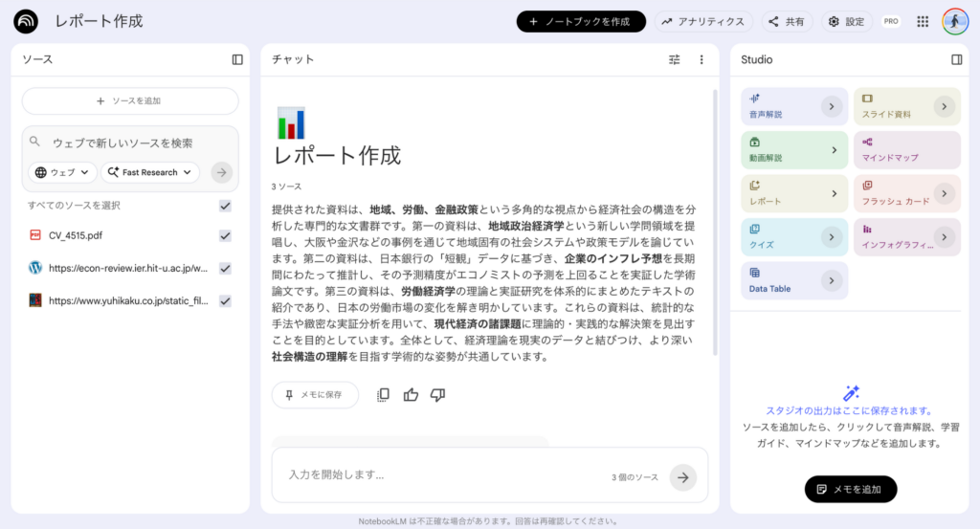980x529 pixels.
Task: Generate レポート from Studio
Action: 794,193
